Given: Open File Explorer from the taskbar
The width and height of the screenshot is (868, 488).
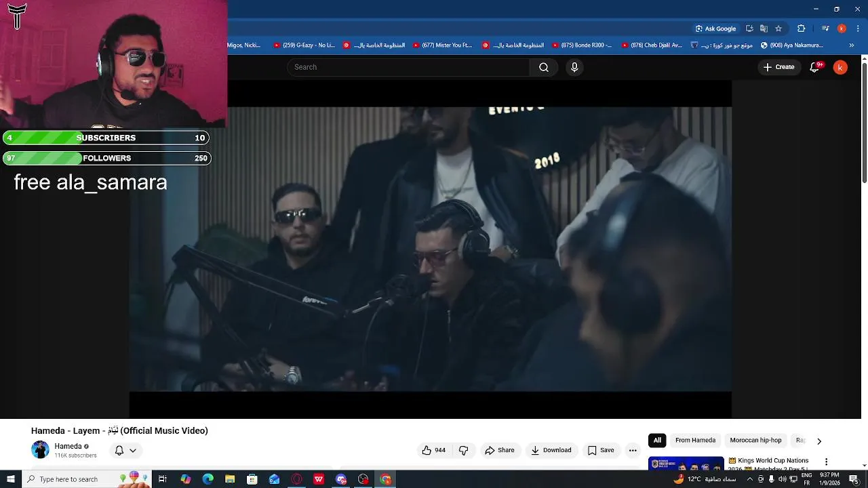Looking at the screenshot, I should [230, 479].
